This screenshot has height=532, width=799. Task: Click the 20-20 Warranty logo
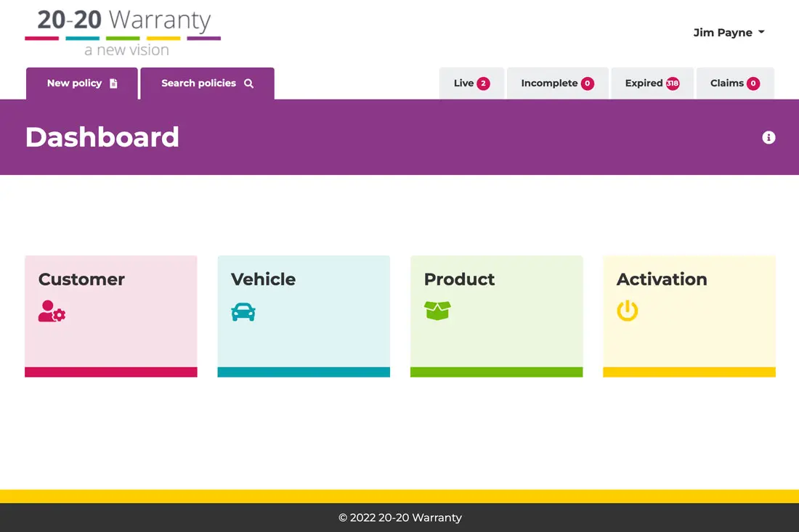point(123,33)
